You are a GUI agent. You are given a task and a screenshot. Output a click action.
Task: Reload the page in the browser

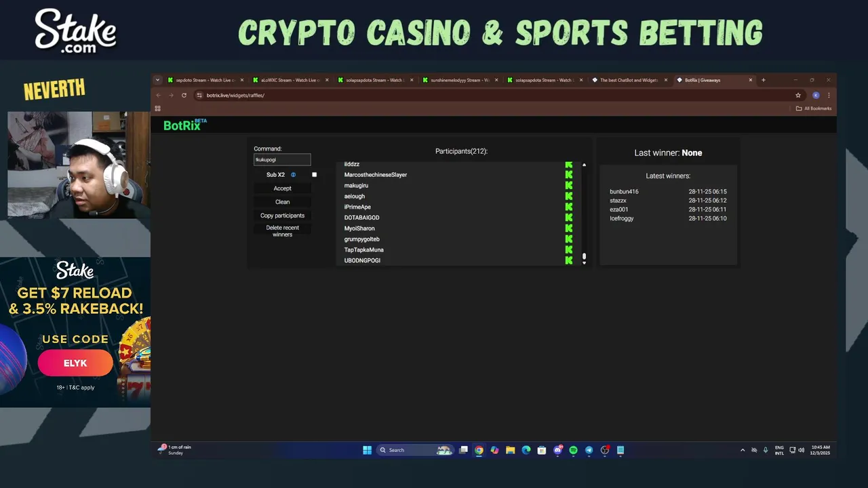[x=184, y=96]
